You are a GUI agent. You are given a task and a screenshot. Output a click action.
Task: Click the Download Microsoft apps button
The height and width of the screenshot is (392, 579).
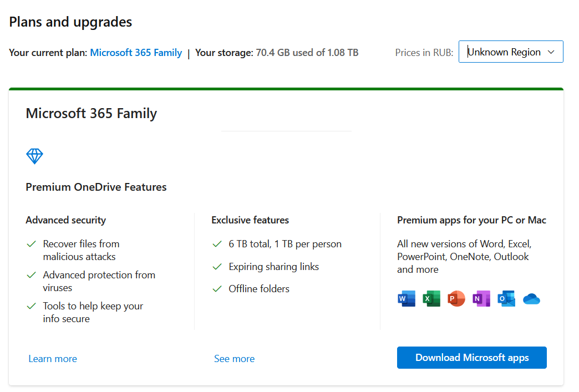pyautogui.click(x=472, y=357)
